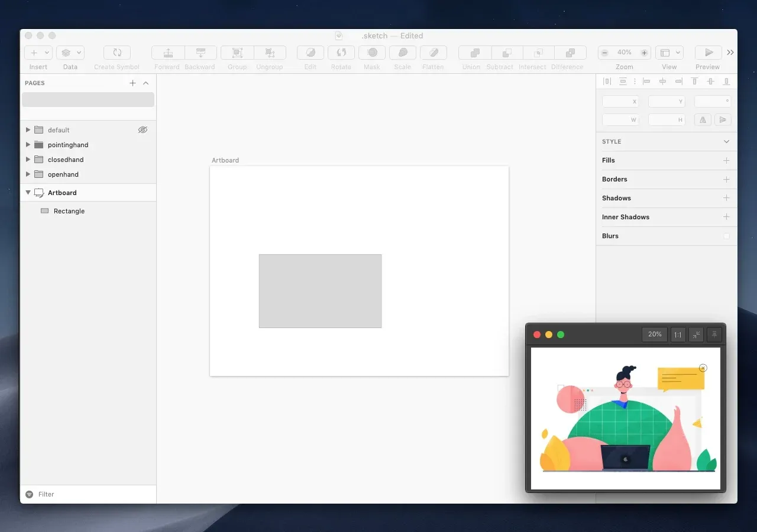Move layer Forward in toolbar
757x532 pixels.
pyautogui.click(x=168, y=53)
